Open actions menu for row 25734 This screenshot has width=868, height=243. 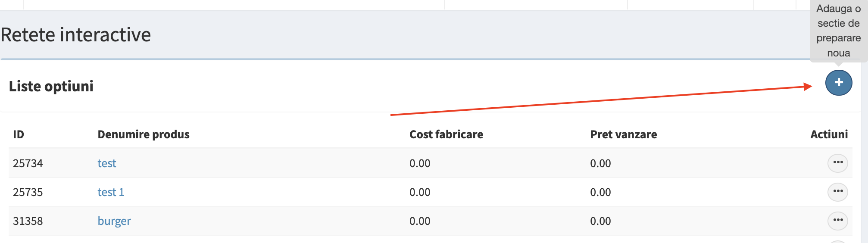[x=837, y=163]
